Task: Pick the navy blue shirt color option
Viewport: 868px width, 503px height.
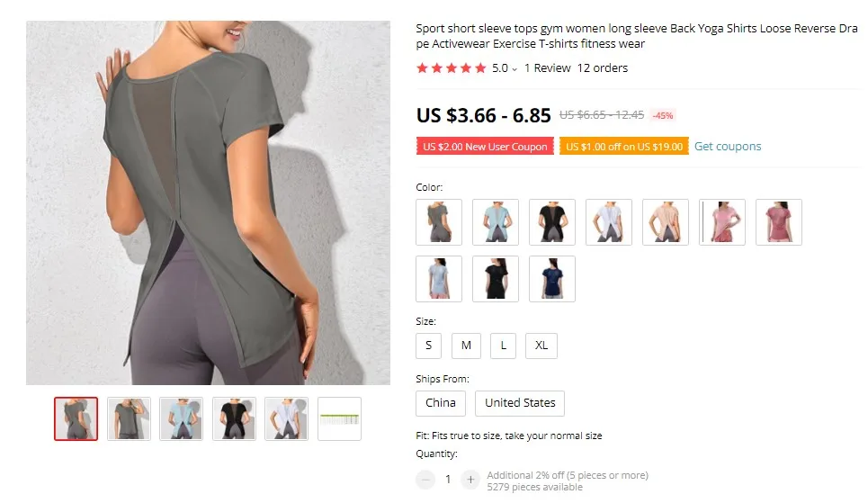Action: pos(552,279)
